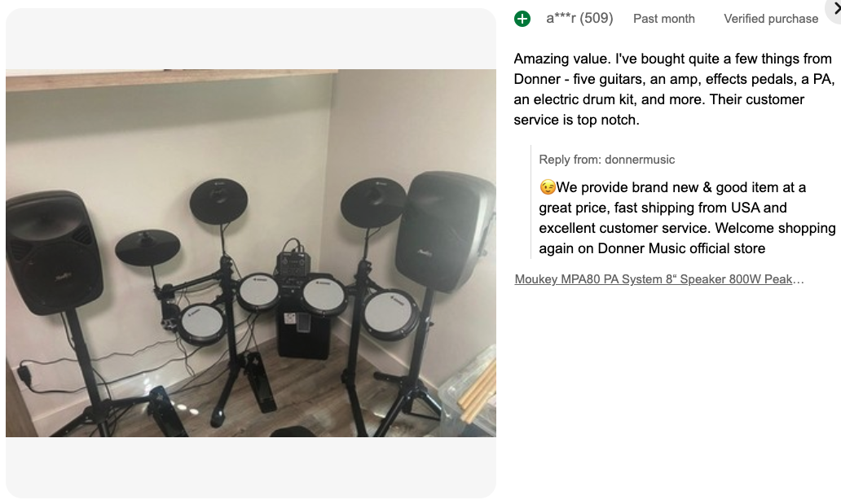Image resolution: width=841 pixels, height=504 pixels.
Task: Click the winking emoji in seller reply
Action: coord(548,187)
